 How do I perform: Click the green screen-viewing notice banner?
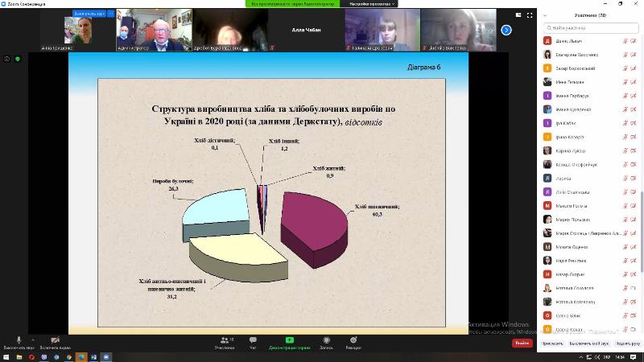tap(293, 4)
